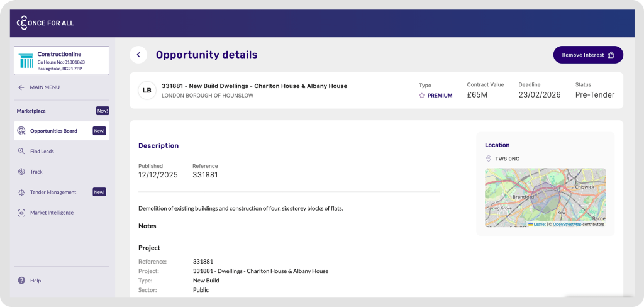The image size is (644, 307).
Task: Click the Opportunity details page title
Action: coord(206,55)
